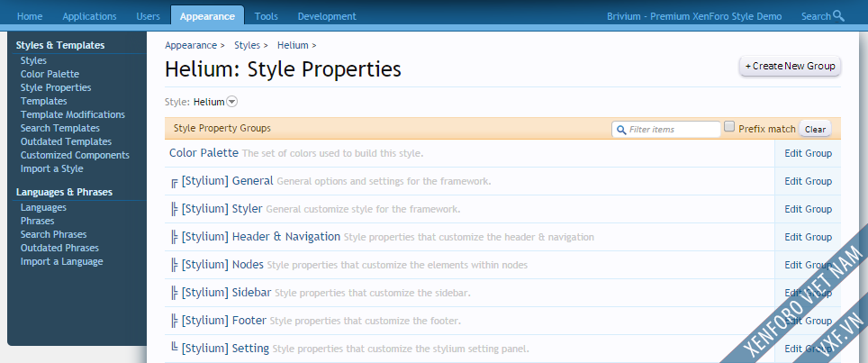Open Import a Language sidebar link
The width and height of the screenshot is (868, 363).
[x=62, y=261]
